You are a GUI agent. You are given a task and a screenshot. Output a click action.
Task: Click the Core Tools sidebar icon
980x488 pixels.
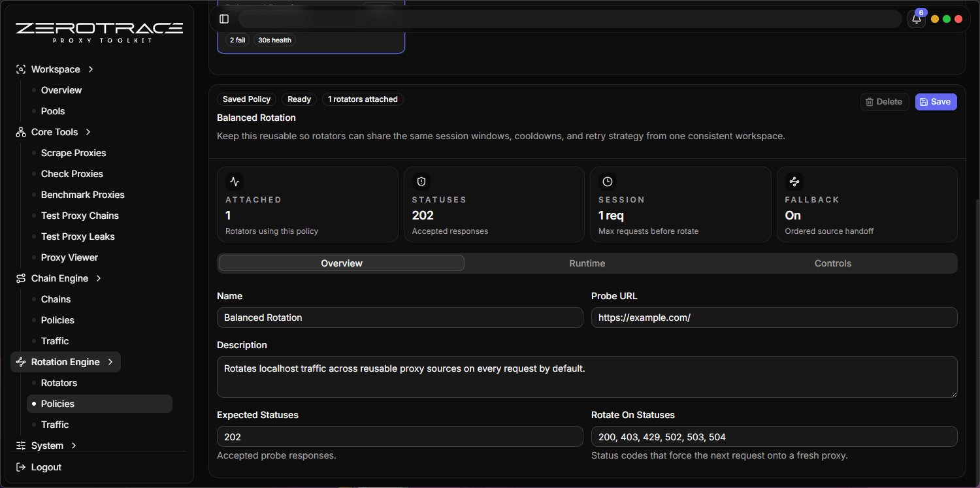[20, 131]
